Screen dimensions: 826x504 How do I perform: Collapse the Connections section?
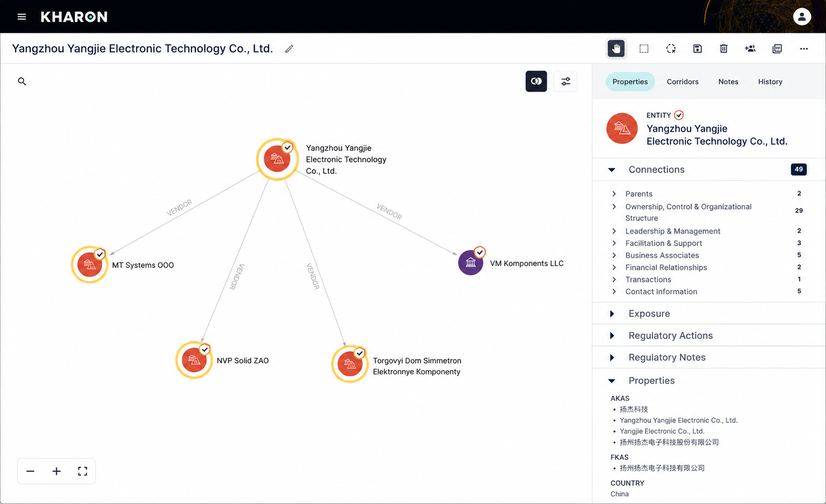coord(612,170)
